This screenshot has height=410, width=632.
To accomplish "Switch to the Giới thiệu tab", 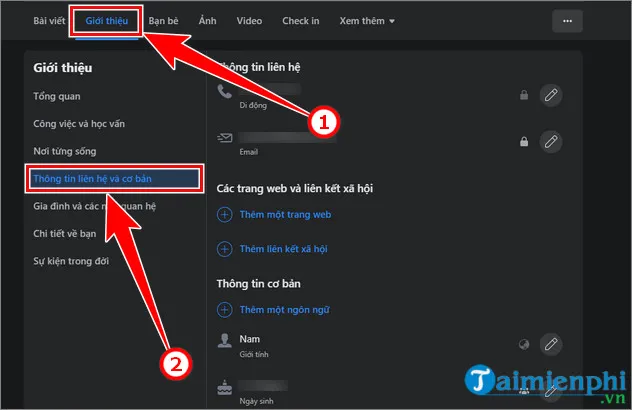I will (x=106, y=21).
